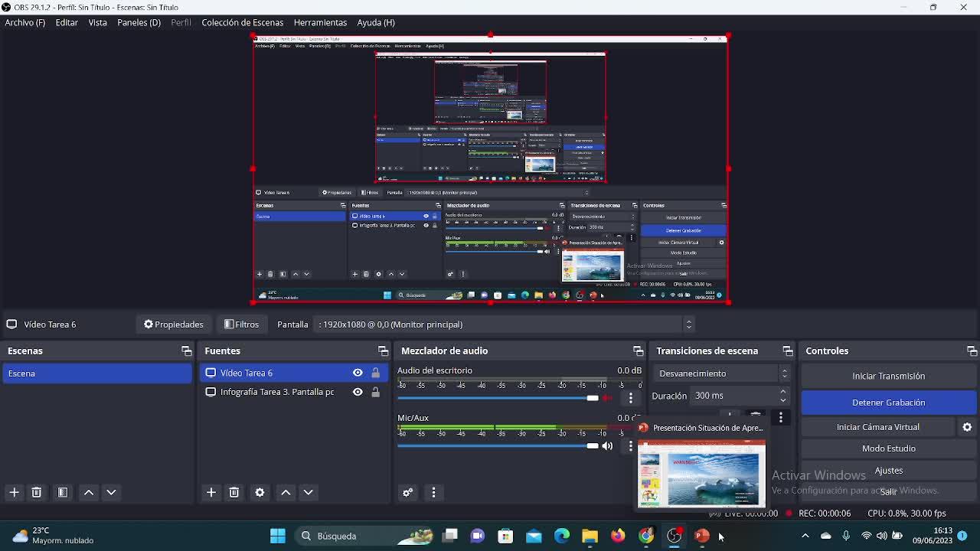Image resolution: width=980 pixels, height=551 pixels.
Task: Open Ayuda menu
Action: [x=376, y=22]
